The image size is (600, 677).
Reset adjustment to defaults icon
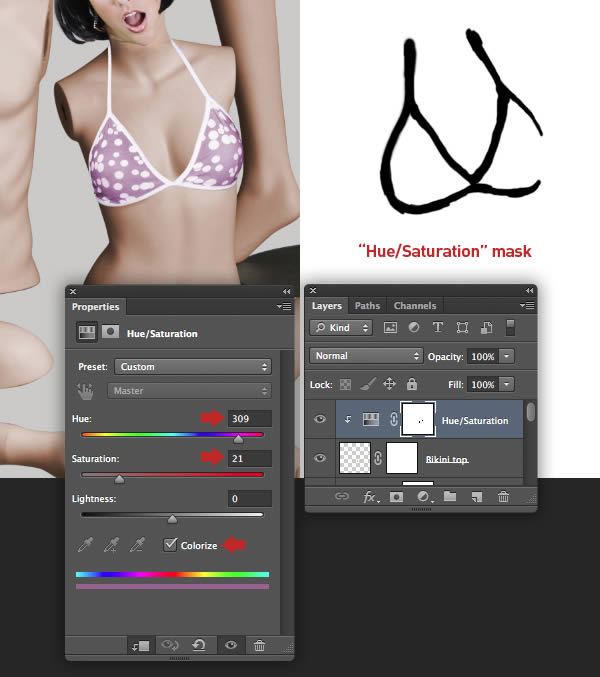tap(199, 645)
